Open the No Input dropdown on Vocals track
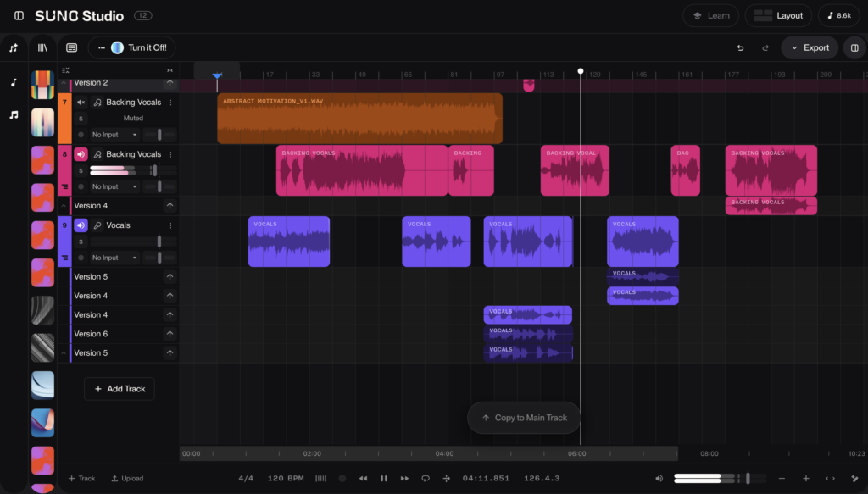This screenshot has height=494, width=868. point(110,257)
